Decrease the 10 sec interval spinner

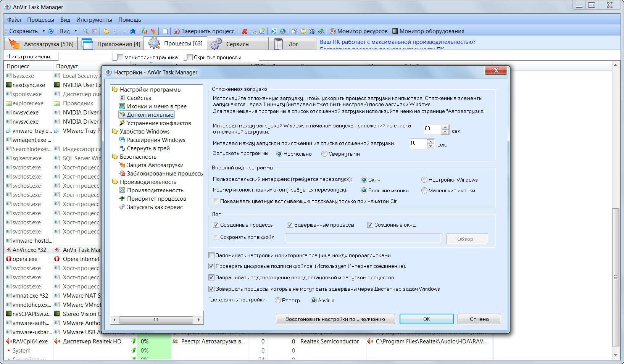(x=431, y=147)
